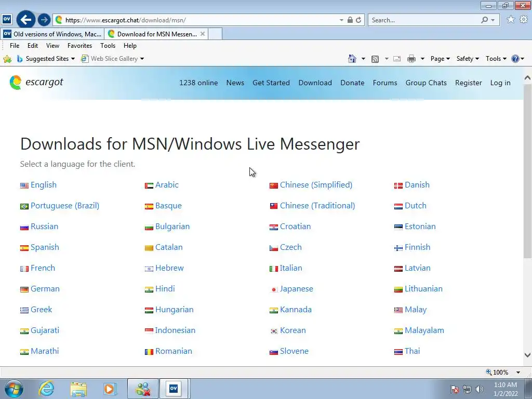Viewport: 532px width, 399px height.
Task: Select the Hungarian language link
Action: coord(175,310)
